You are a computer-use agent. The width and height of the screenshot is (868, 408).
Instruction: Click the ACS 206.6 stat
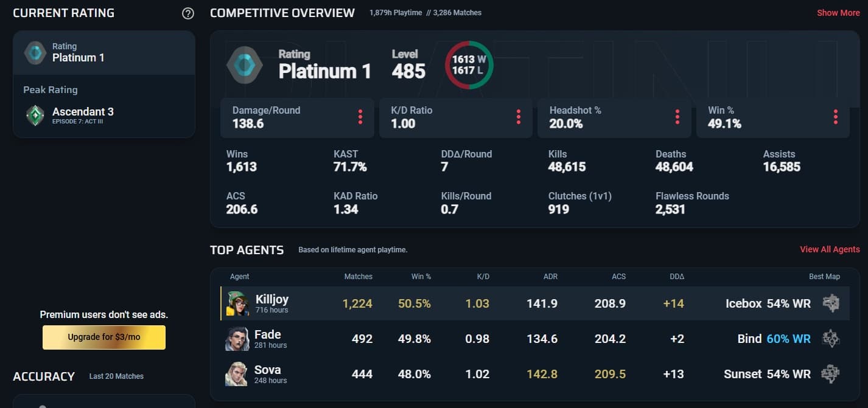click(x=242, y=203)
